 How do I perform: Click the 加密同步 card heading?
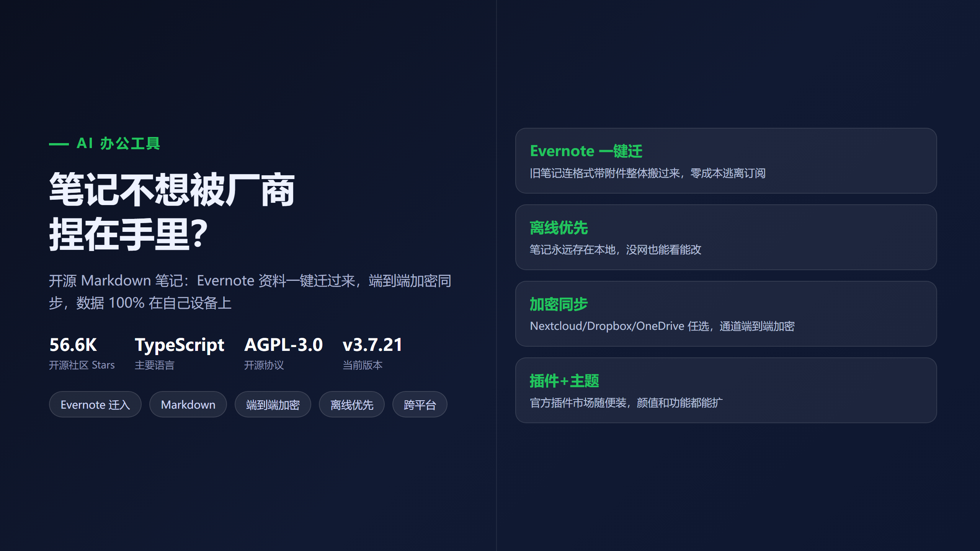click(559, 304)
